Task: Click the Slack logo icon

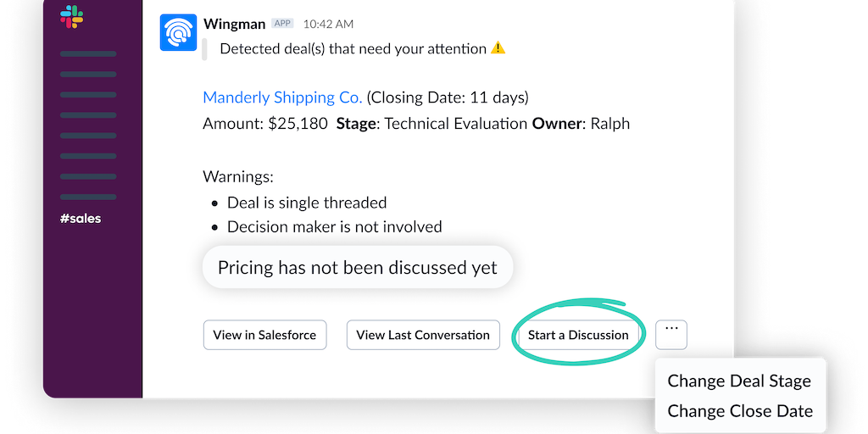Action: click(71, 17)
